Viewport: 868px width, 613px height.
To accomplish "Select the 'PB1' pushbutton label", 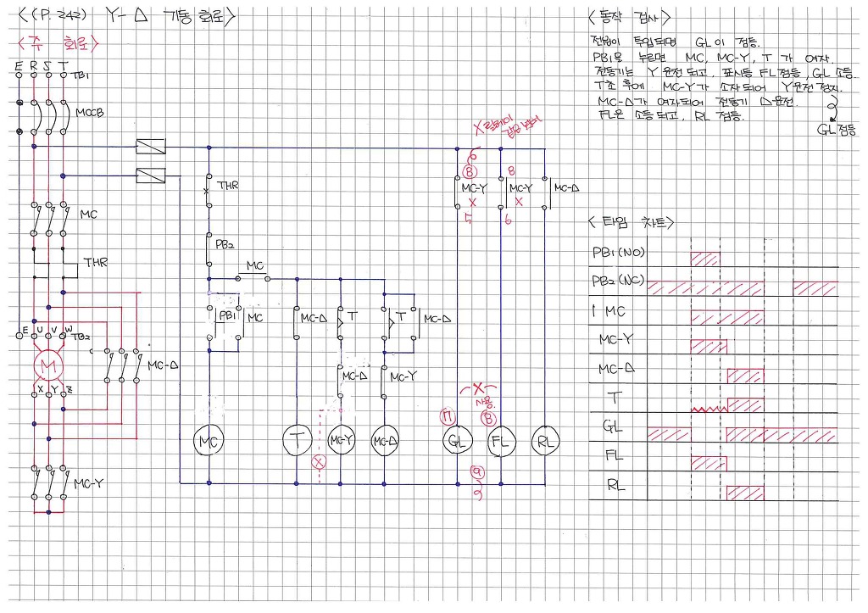I will coord(227,315).
